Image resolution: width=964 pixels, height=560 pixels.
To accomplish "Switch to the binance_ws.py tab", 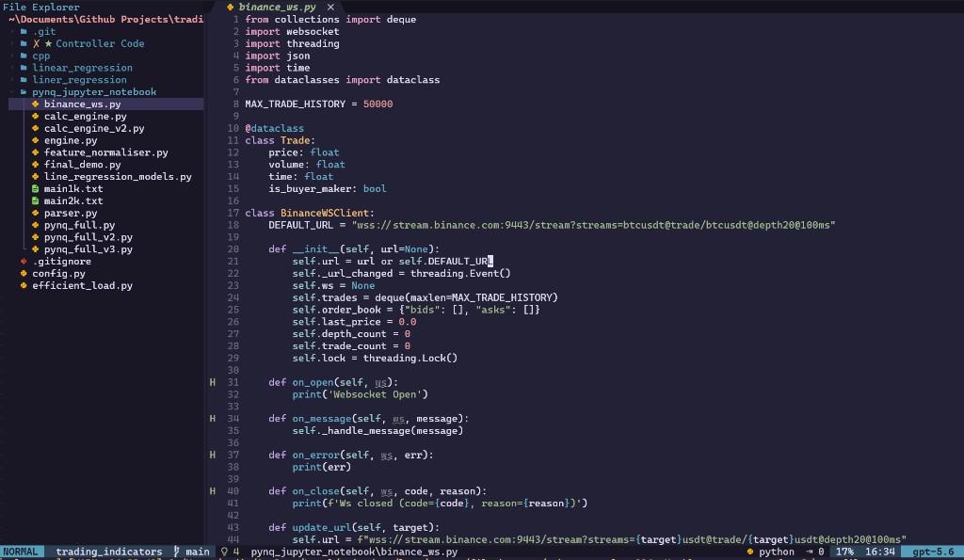I will point(277,8).
